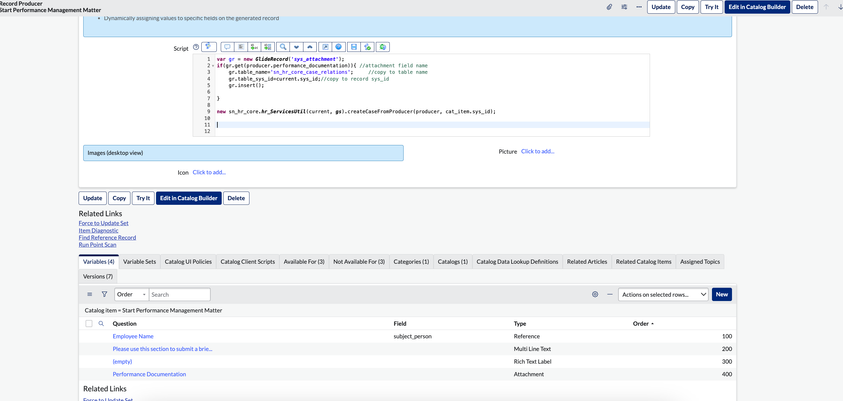The width and height of the screenshot is (843, 401).
Task: Open the editor help blue circle icon
Action: point(339,47)
